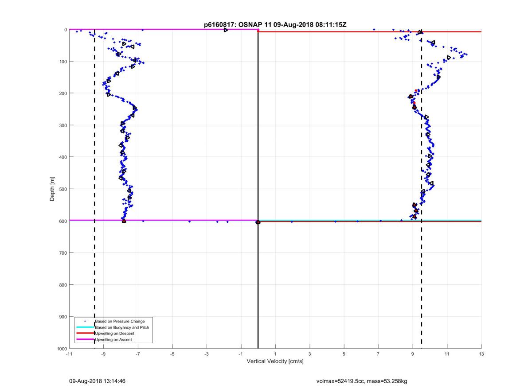Click depth axis tick label '200'
This screenshot has width=532, height=392.
pyautogui.click(x=63, y=93)
